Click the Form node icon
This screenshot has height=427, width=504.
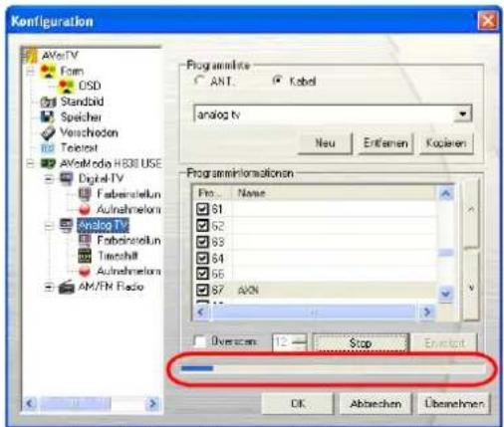tap(49, 71)
